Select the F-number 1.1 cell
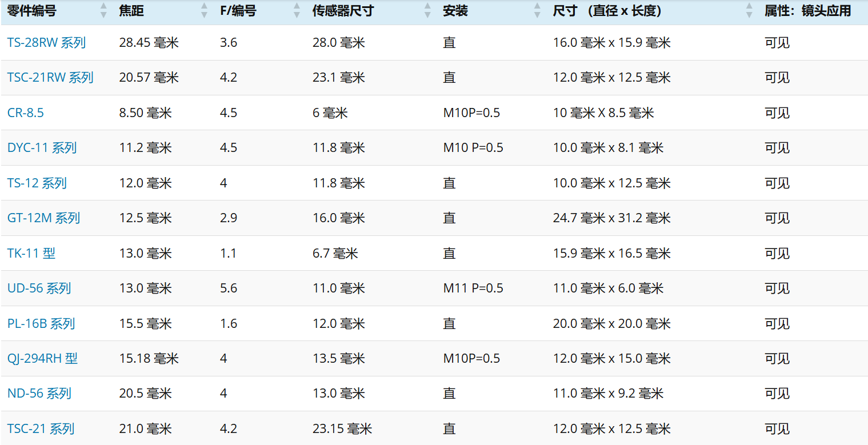This screenshot has height=445, width=868. pos(228,253)
